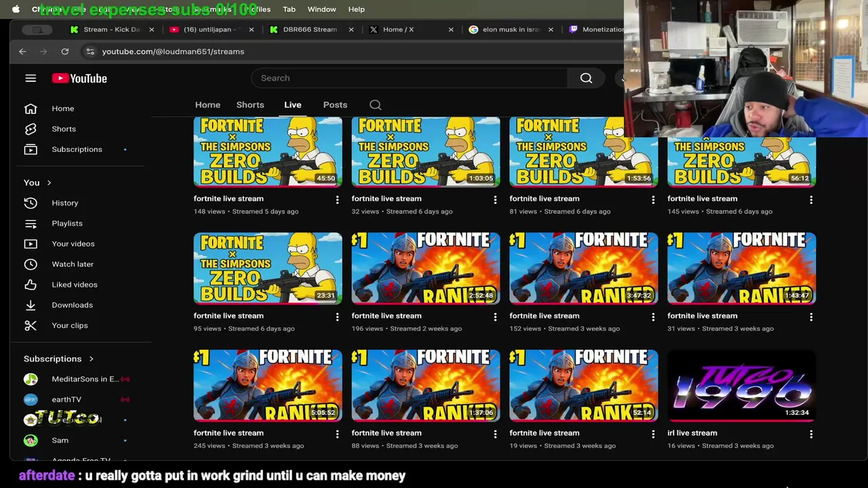
Task: Close the DBR666 Stream browser tab
Action: [351, 29]
